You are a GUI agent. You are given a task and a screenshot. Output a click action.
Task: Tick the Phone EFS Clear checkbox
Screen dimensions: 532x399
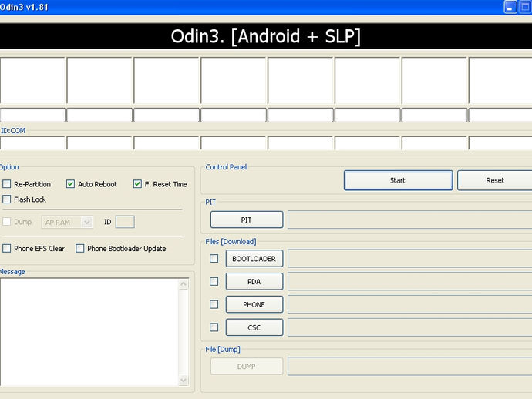tap(6, 249)
